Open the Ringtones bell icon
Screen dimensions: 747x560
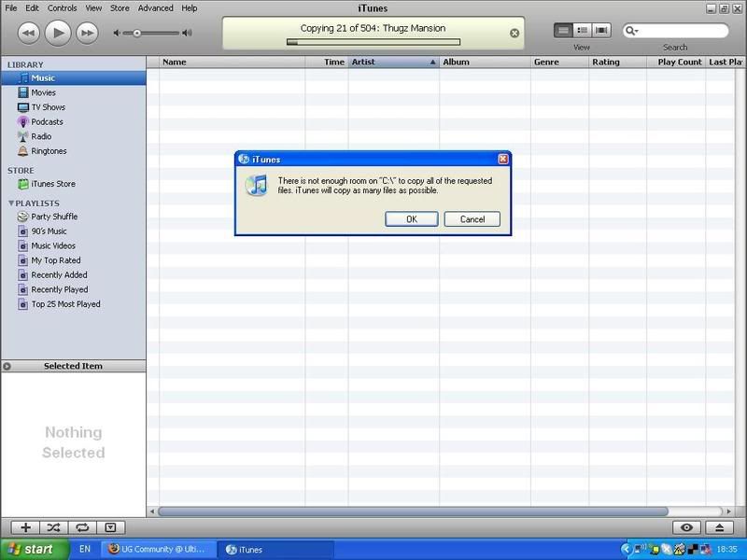coord(22,151)
